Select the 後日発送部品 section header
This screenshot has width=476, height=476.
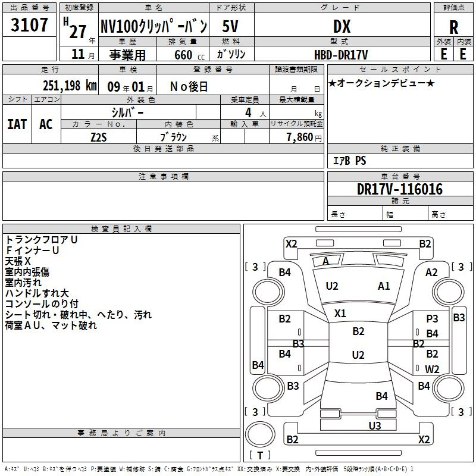163,148
